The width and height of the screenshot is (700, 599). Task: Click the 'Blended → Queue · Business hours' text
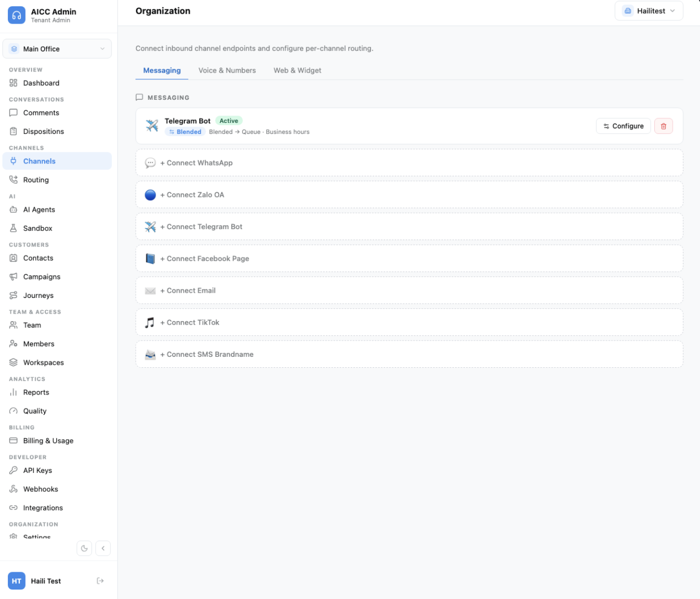click(x=259, y=132)
